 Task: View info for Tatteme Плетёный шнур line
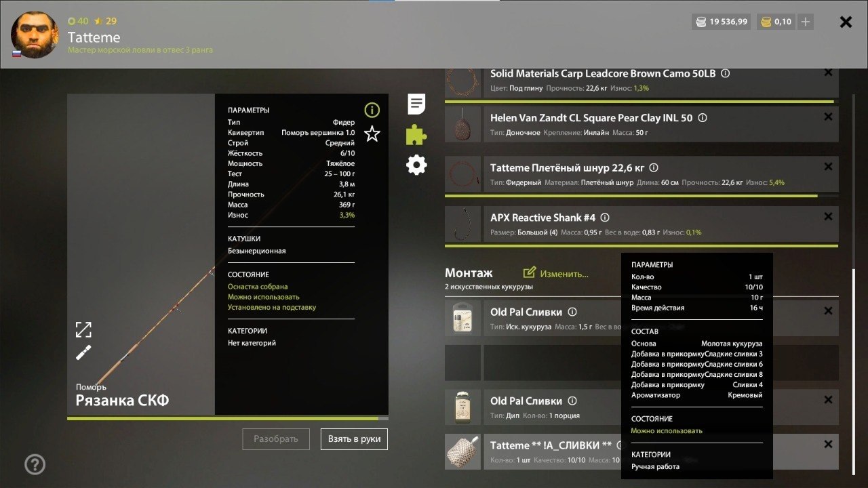[x=652, y=167]
